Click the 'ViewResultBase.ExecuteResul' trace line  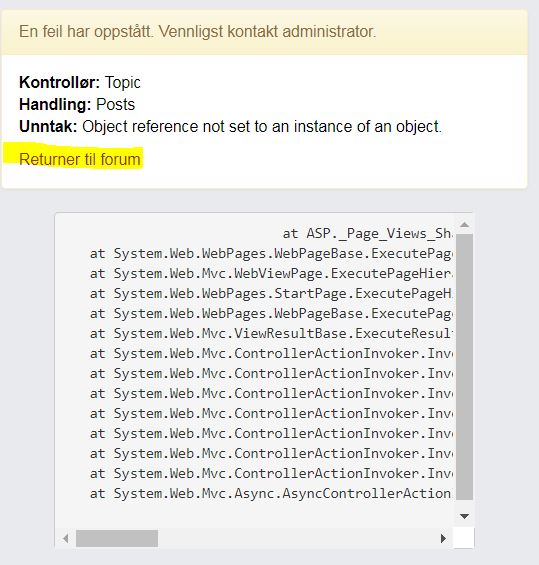[271, 333]
